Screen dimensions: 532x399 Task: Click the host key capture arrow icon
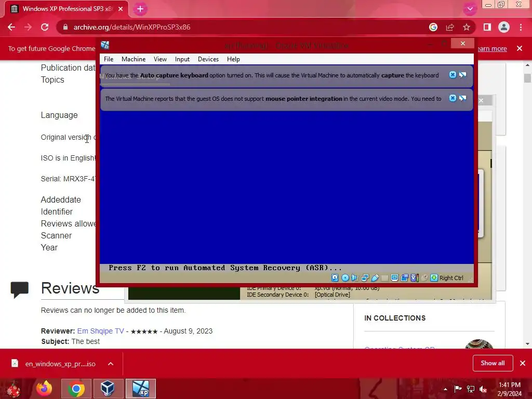click(434, 278)
